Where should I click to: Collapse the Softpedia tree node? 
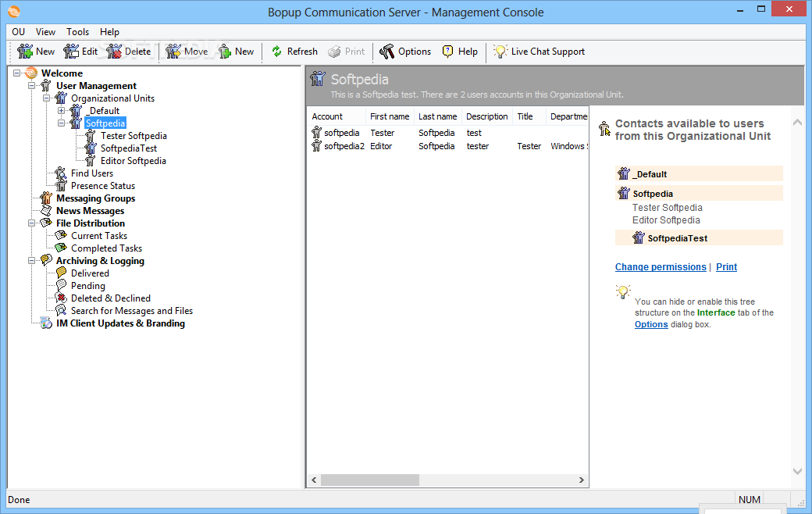tap(61, 123)
